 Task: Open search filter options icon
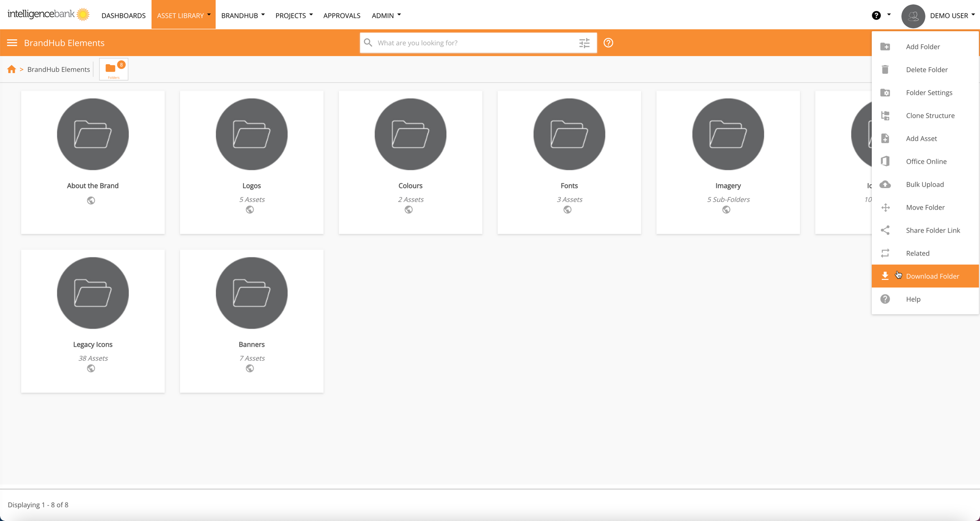click(584, 43)
